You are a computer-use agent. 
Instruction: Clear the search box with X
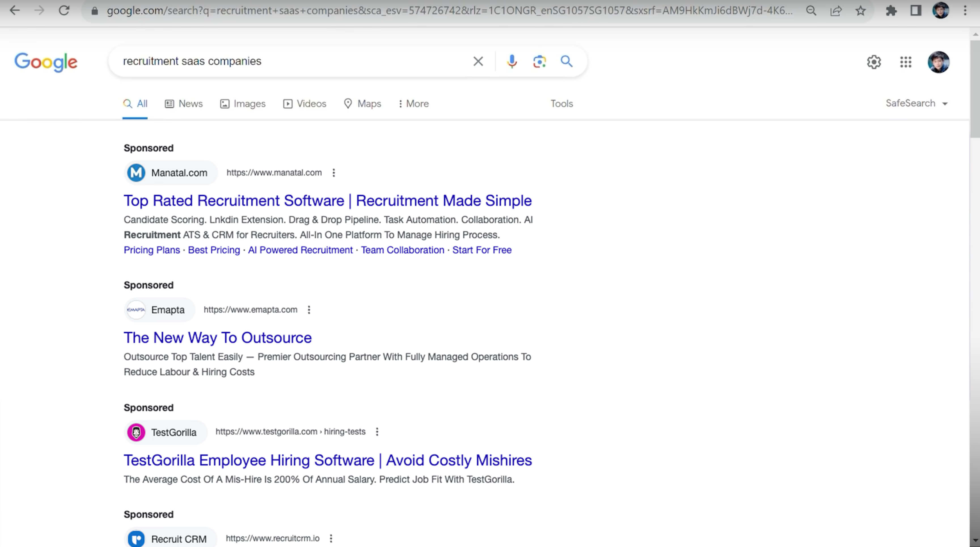478,61
